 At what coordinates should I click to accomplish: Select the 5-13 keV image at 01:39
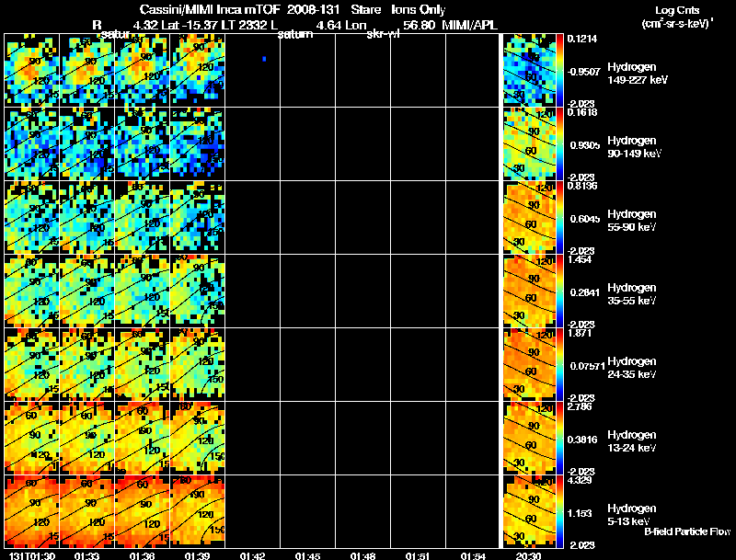pyautogui.click(x=198, y=511)
